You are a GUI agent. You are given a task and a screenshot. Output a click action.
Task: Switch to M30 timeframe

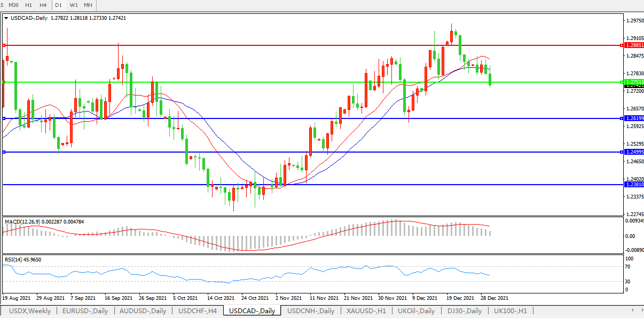pos(14,5)
